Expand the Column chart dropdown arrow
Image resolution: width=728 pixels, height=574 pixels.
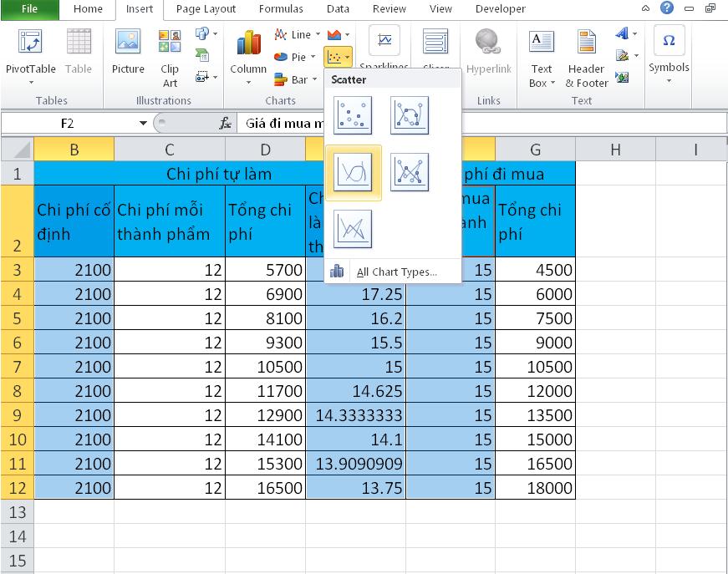(248, 83)
